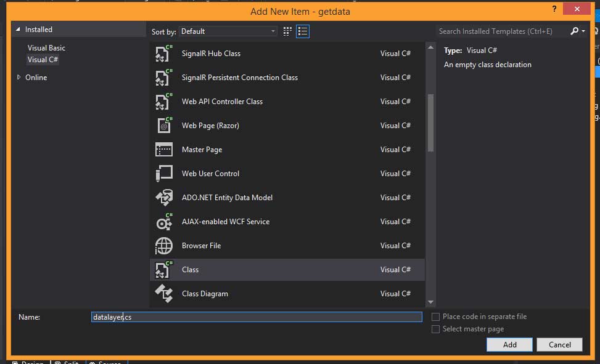Expand the Online tree node

[18, 78]
